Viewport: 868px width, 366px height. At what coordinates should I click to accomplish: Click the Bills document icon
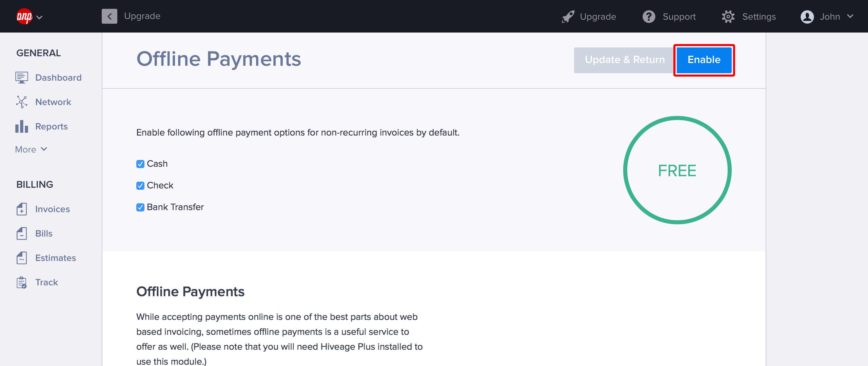point(21,233)
